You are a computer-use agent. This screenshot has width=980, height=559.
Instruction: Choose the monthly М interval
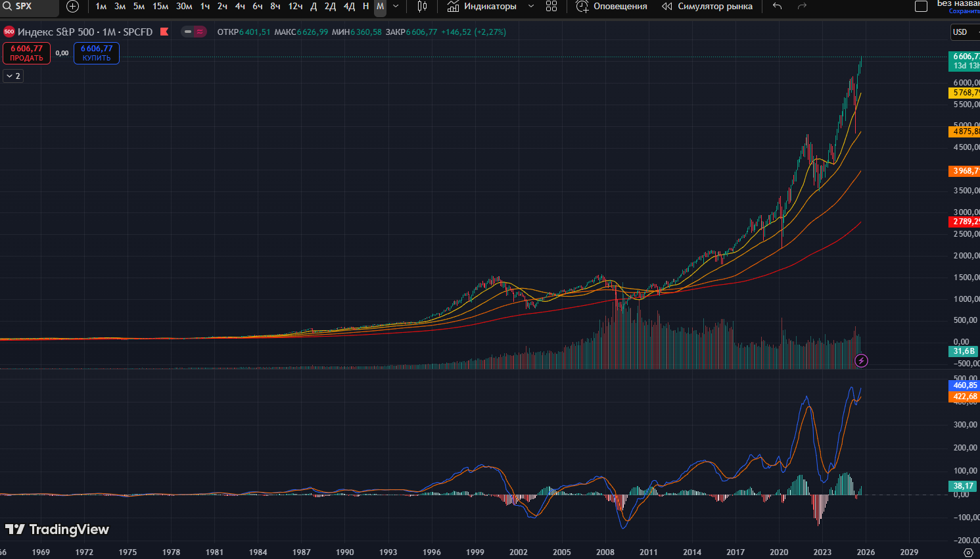click(x=380, y=7)
